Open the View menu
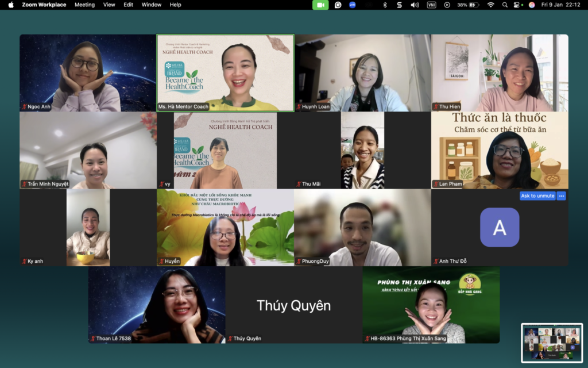The width and height of the screenshot is (588, 368). (x=109, y=5)
